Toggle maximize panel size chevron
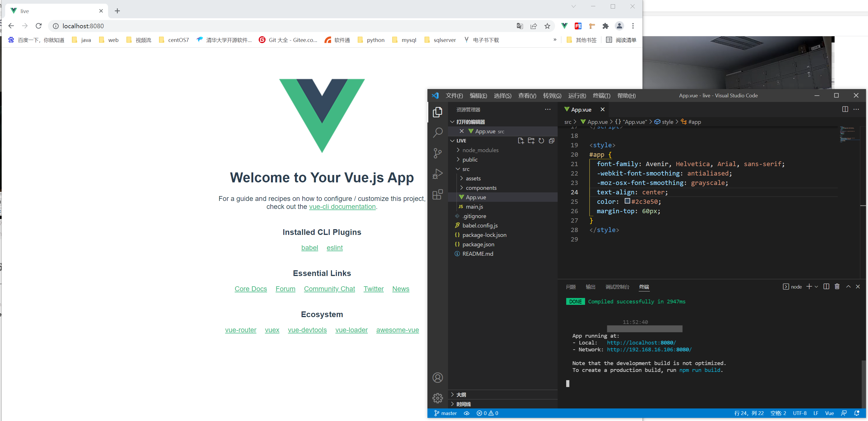 click(x=849, y=287)
